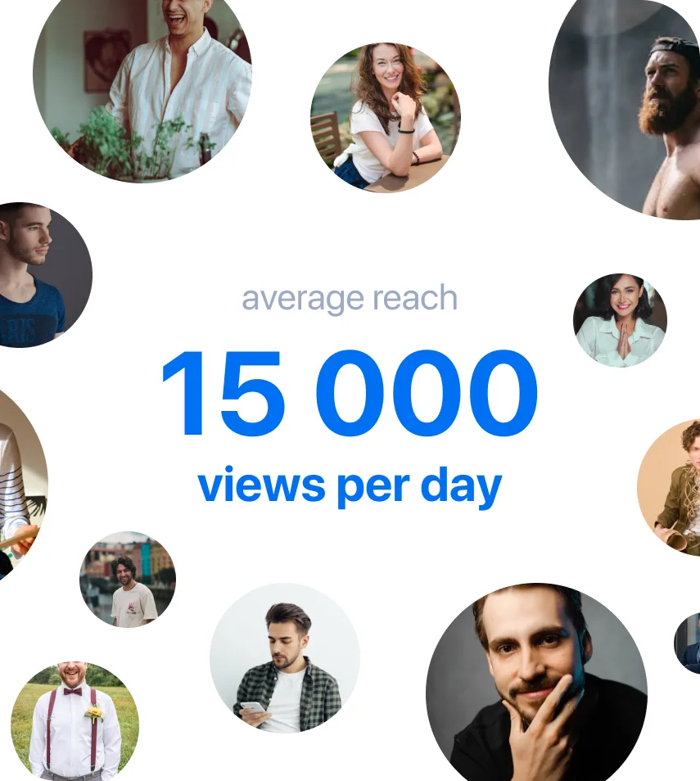Open photo of man by colorful buildings
The height and width of the screenshot is (781, 700).
click(x=128, y=580)
